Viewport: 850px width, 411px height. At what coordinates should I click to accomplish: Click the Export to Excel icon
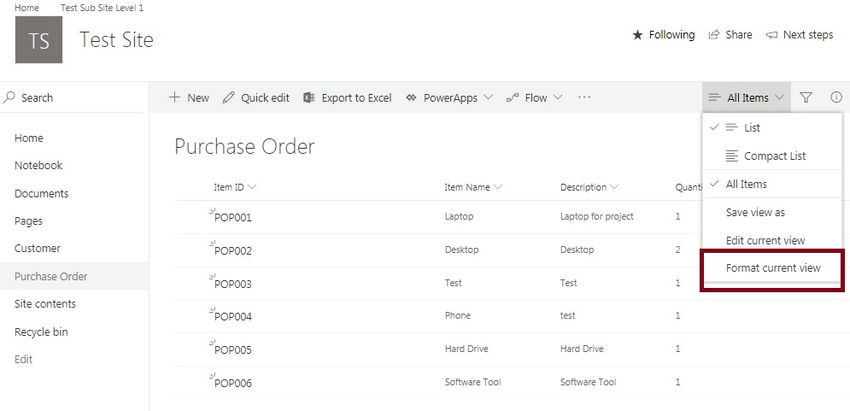(x=310, y=98)
